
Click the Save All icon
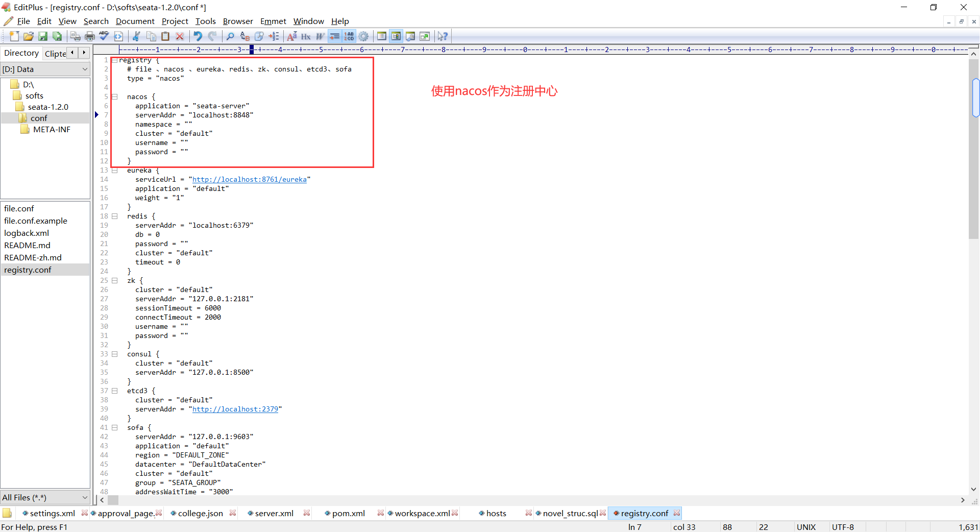pos(57,36)
